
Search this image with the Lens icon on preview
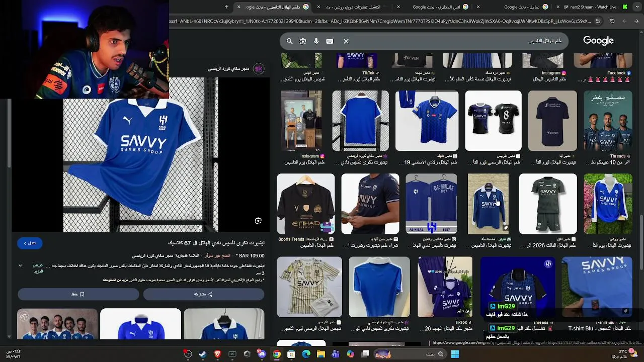coord(258,221)
